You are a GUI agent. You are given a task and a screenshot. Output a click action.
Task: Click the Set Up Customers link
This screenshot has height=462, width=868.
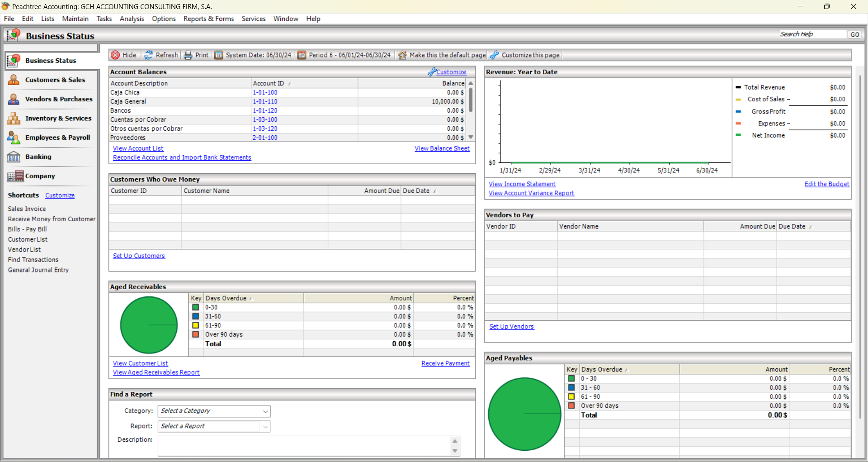click(x=139, y=256)
